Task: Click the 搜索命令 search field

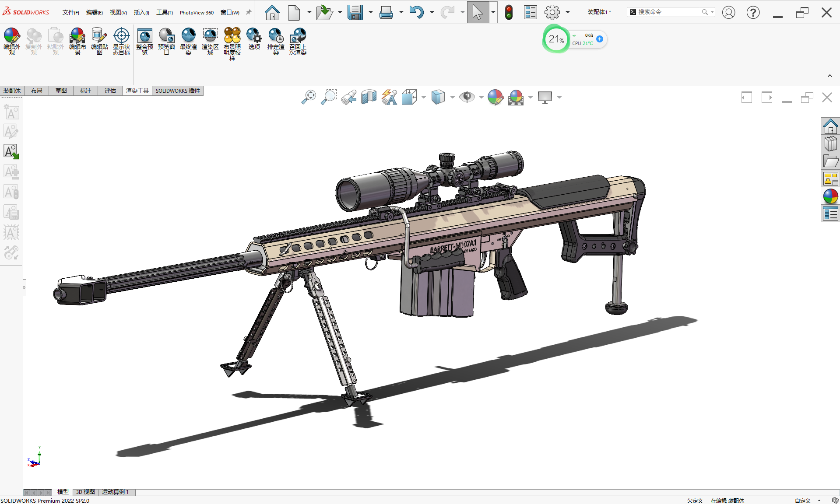Action: pyautogui.click(x=671, y=12)
